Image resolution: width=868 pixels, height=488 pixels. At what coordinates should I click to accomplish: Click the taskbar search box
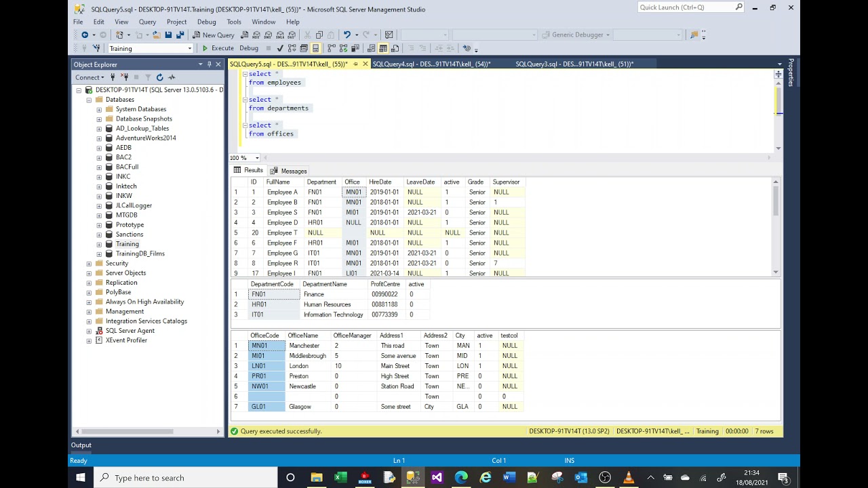coord(186,478)
